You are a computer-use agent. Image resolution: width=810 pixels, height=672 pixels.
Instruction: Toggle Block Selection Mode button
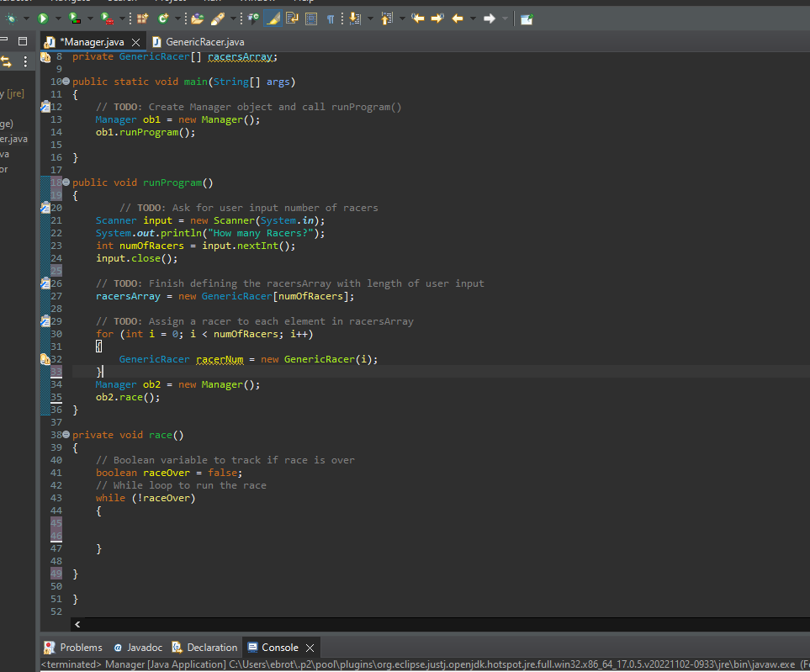(311, 19)
